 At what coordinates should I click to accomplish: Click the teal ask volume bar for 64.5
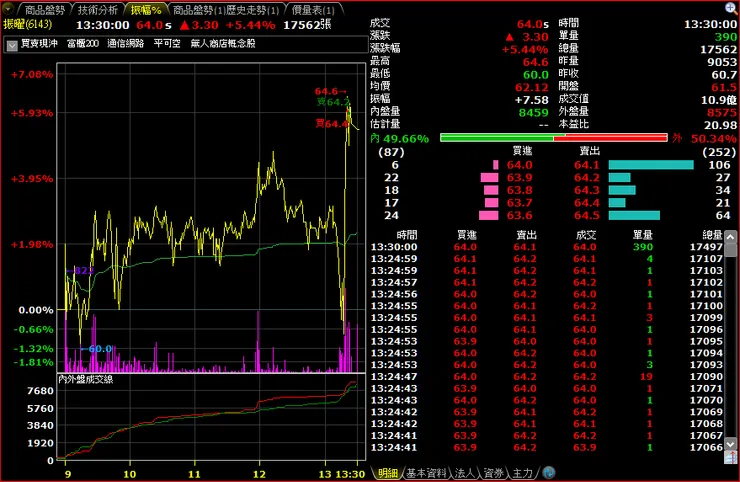click(634, 216)
